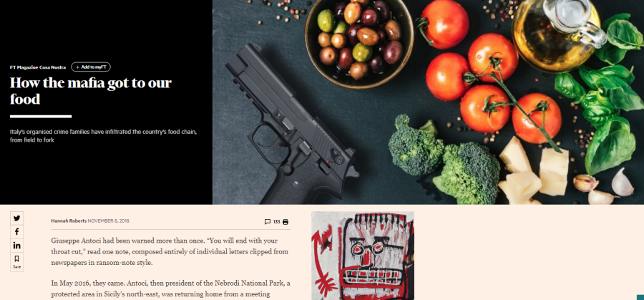
Task: Click the 133 comments count
Action: coord(276,222)
